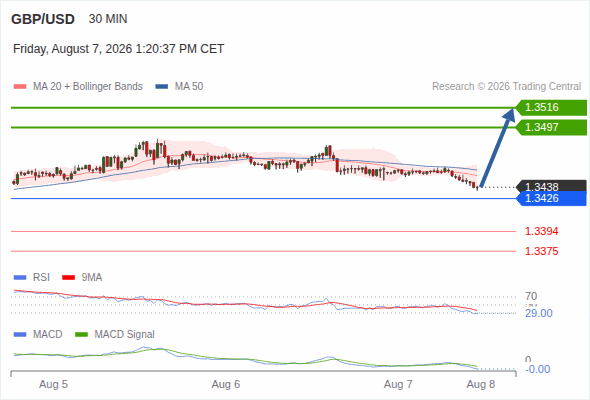The width and height of the screenshot is (590, 400).
Task: Click the GBP/USD pair title
Action: [43, 19]
